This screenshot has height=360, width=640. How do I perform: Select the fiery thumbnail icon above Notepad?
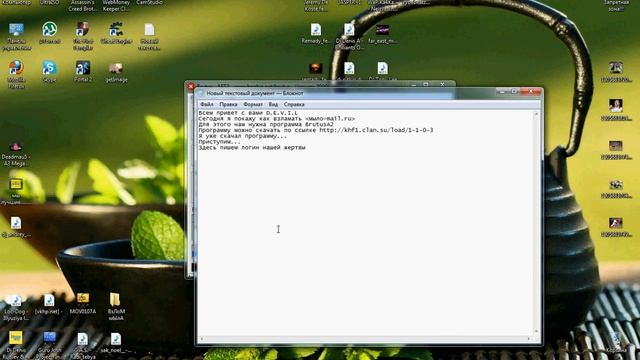click(316, 69)
